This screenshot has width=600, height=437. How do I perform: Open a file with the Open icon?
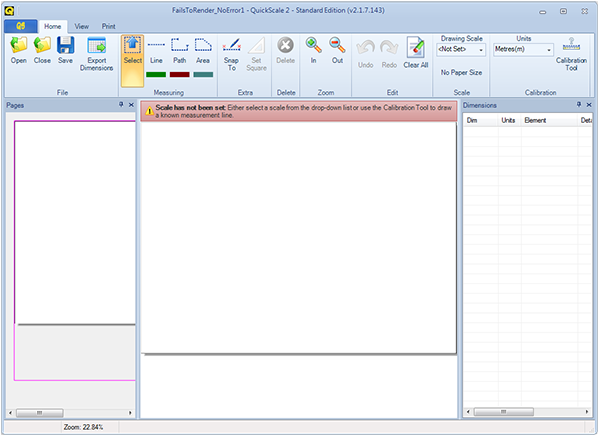click(18, 50)
